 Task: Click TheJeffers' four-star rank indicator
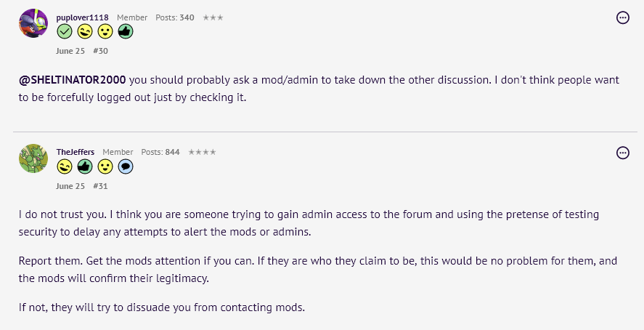coord(202,152)
